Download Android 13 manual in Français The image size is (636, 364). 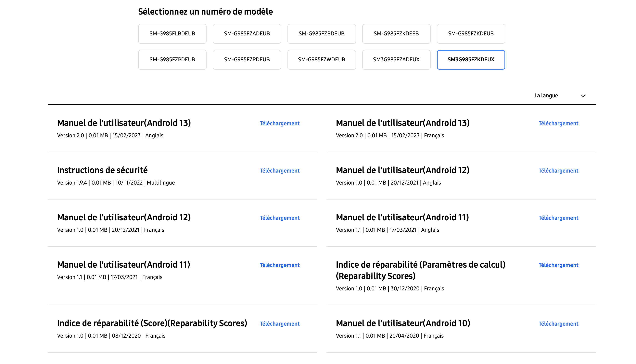558,124
